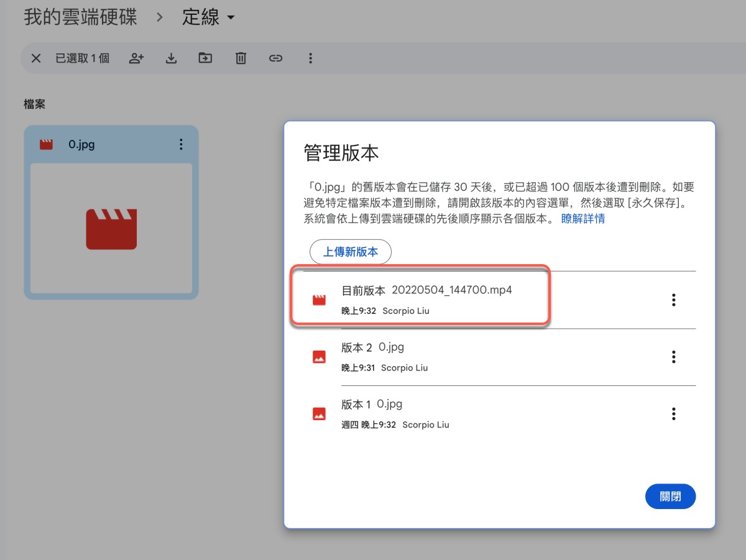
Task: Open the 0.jpg file card options menu
Action: (181, 144)
